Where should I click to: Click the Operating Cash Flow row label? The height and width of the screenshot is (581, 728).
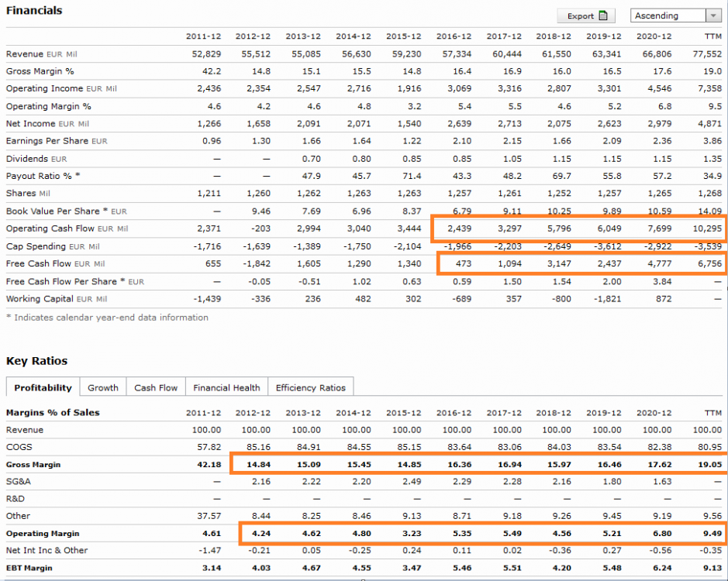tap(67, 229)
